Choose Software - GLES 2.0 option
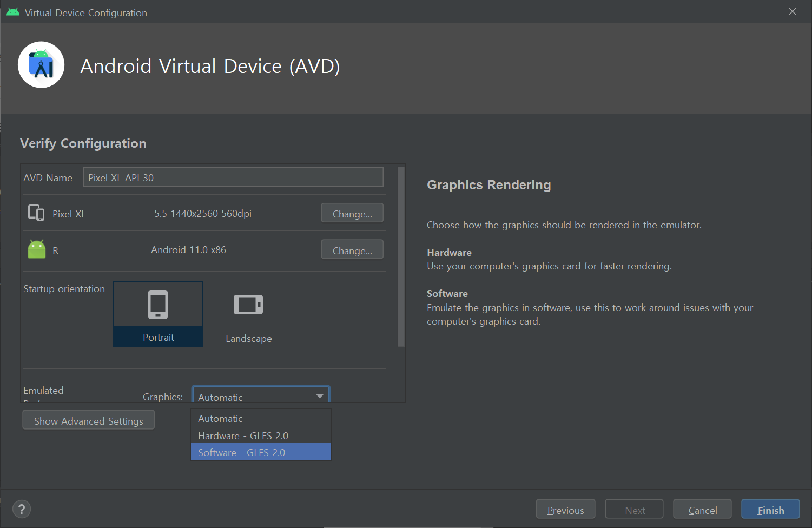 (x=261, y=452)
